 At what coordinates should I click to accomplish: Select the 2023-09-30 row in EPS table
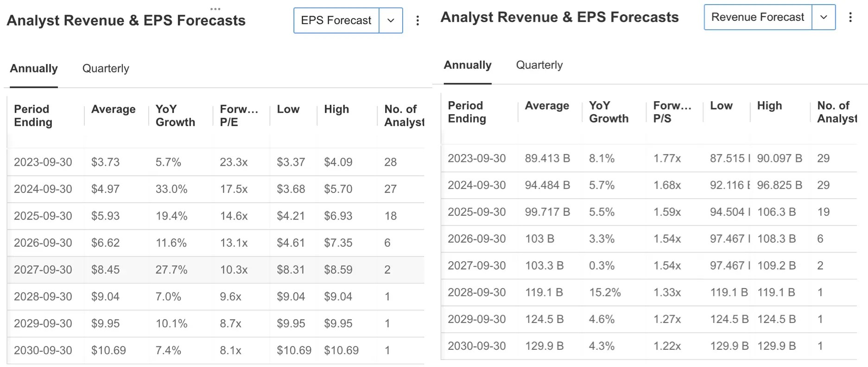point(215,162)
